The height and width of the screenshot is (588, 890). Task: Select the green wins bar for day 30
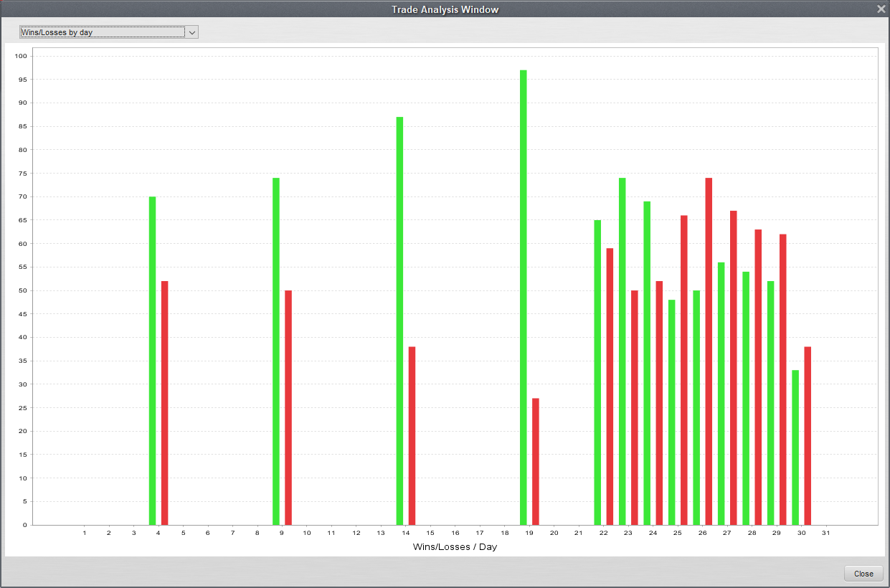point(795,447)
